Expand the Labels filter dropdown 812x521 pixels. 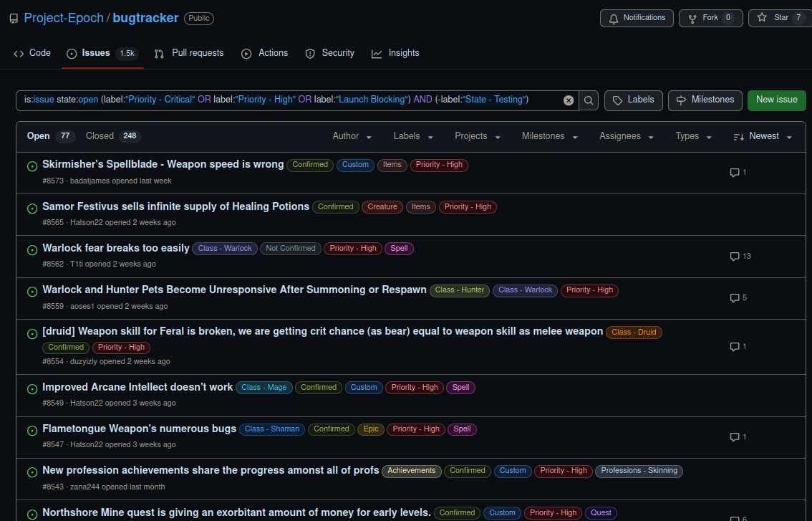tap(413, 136)
